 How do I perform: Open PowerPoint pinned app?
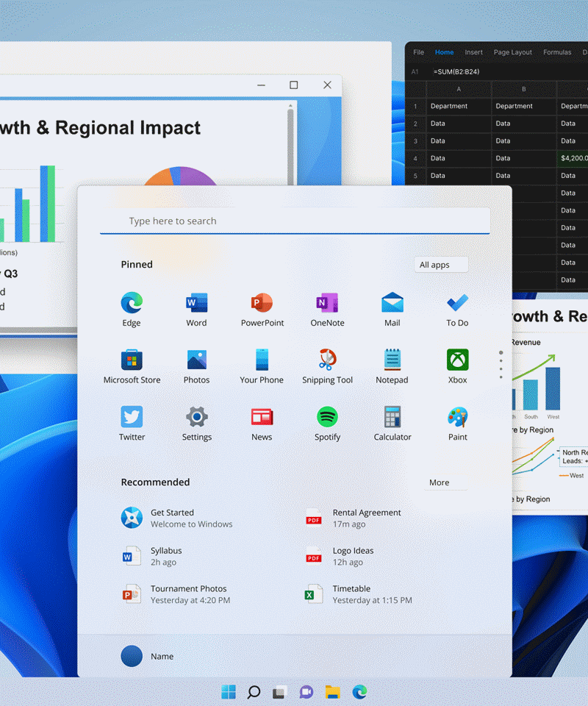[x=262, y=310]
